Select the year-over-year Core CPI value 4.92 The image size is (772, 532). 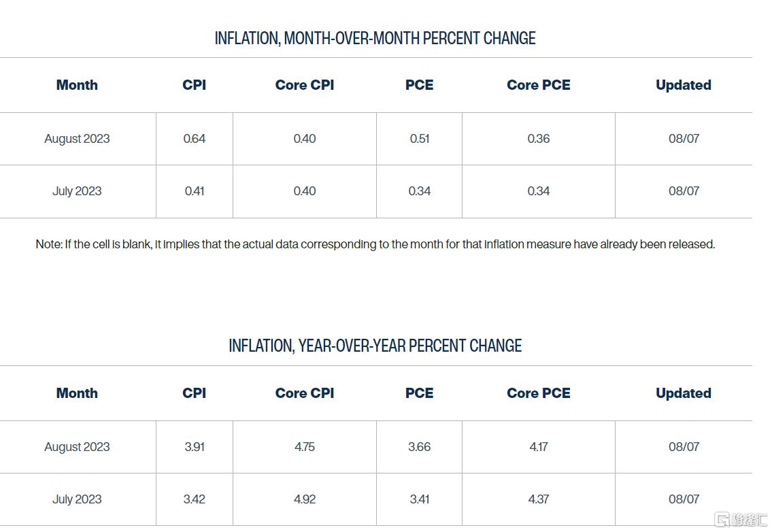pyautogui.click(x=304, y=499)
